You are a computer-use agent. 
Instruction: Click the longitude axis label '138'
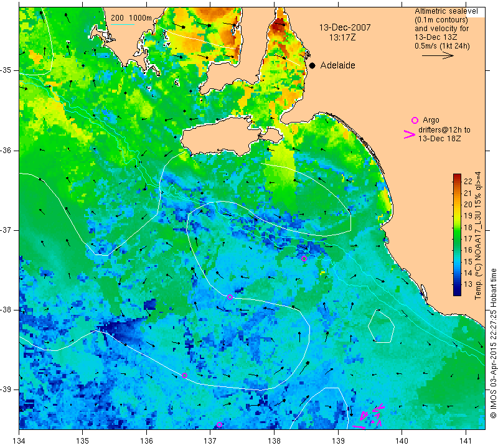(x=274, y=441)
